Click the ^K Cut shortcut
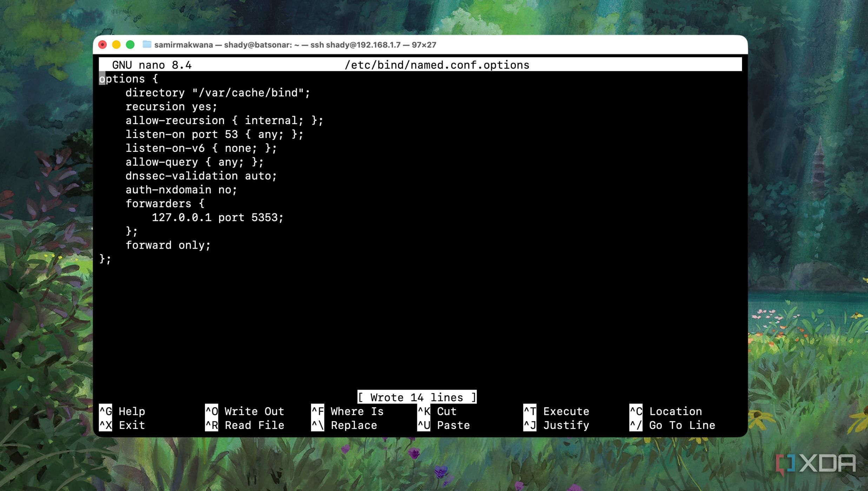The height and width of the screenshot is (491, 868). (437, 411)
